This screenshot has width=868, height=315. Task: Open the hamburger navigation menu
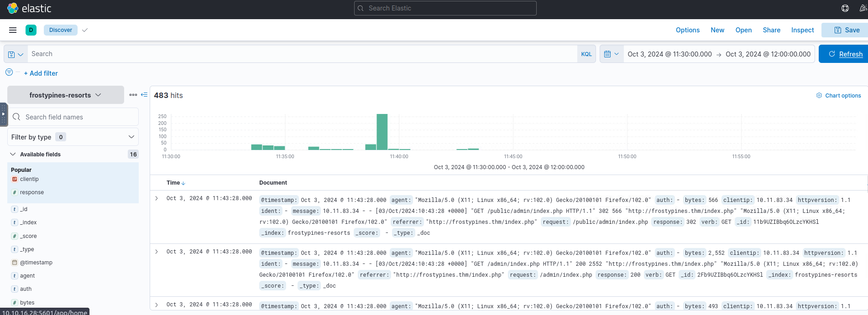pos(13,30)
